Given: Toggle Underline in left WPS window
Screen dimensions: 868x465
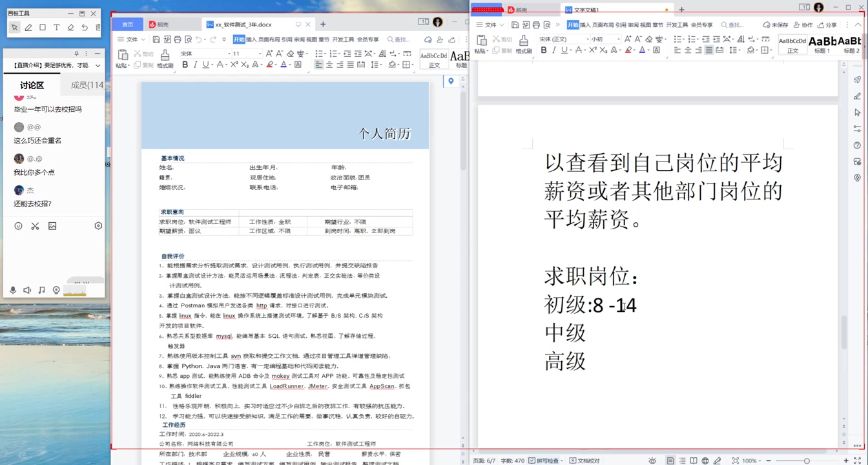Looking at the screenshot, I should click(x=205, y=65).
